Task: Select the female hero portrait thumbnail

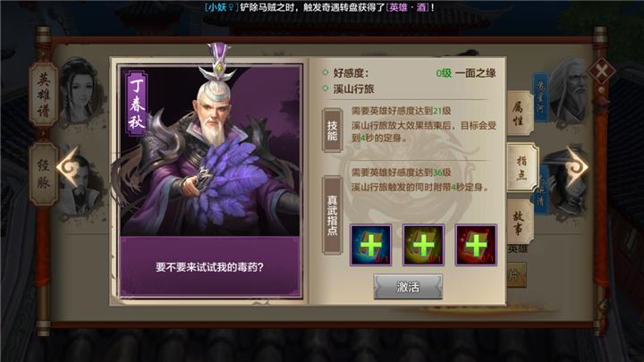Action: pyautogui.click(x=80, y=91)
